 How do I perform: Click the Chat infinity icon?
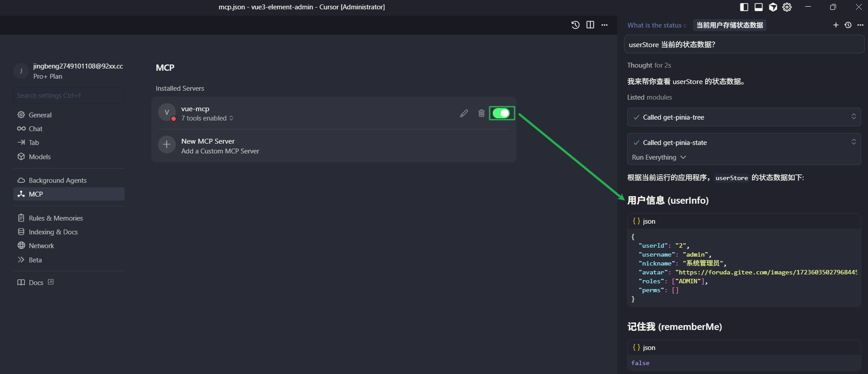[21, 129]
